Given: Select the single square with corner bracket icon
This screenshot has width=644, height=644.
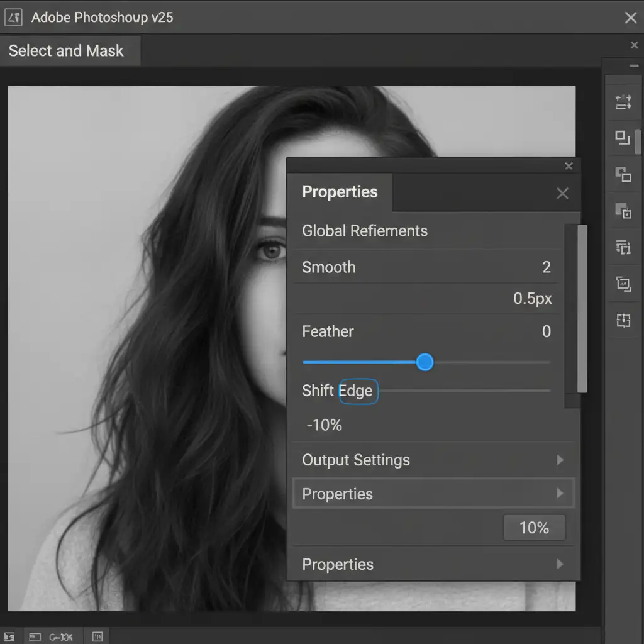Looking at the screenshot, I should [623, 138].
